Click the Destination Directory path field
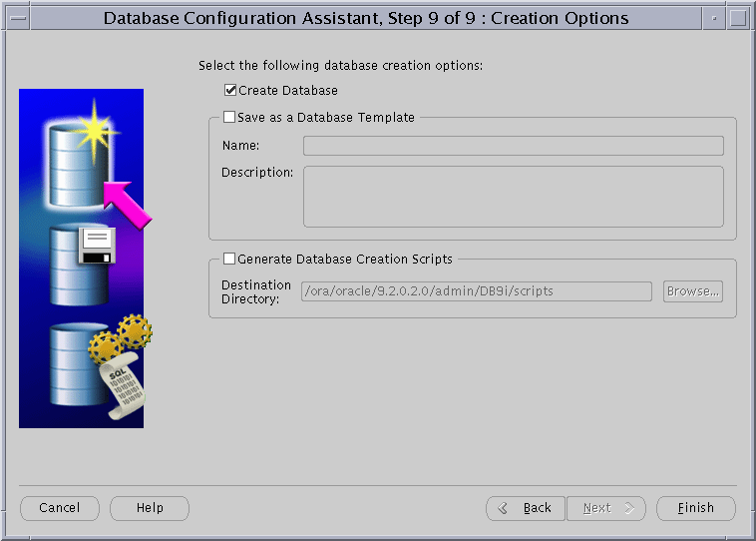The width and height of the screenshot is (756, 541). [477, 291]
